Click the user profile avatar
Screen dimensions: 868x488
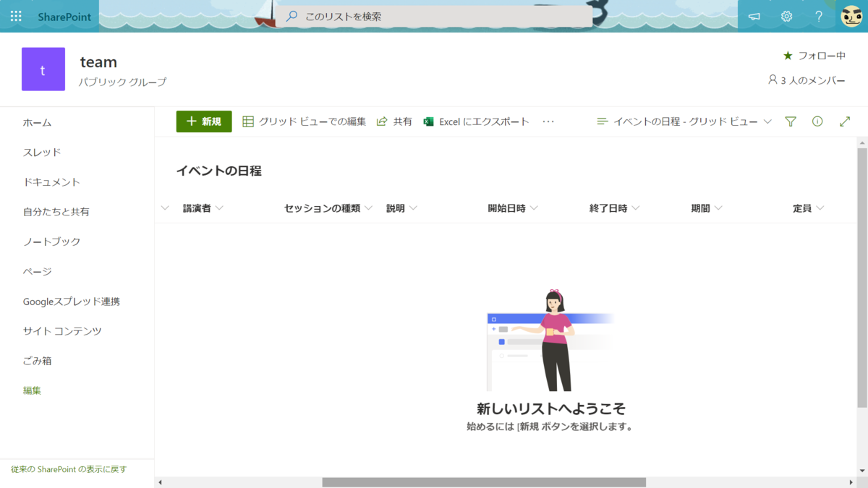coord(851,16)
